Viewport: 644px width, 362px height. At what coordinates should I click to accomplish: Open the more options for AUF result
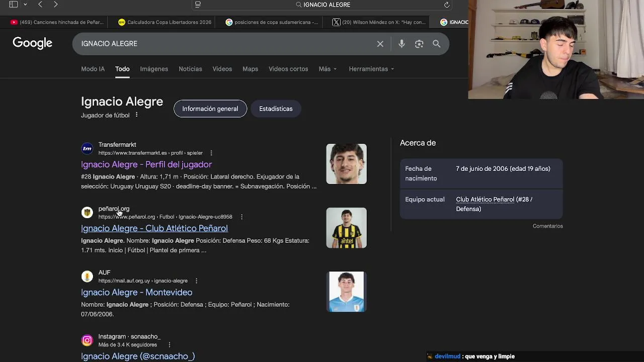196,281
